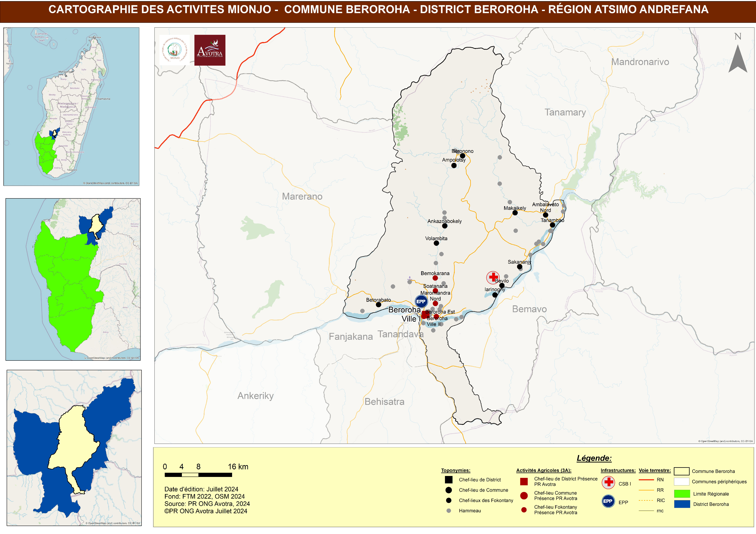
Task: Click the Mionjo circular logo
Action: (x=174, y=50)
